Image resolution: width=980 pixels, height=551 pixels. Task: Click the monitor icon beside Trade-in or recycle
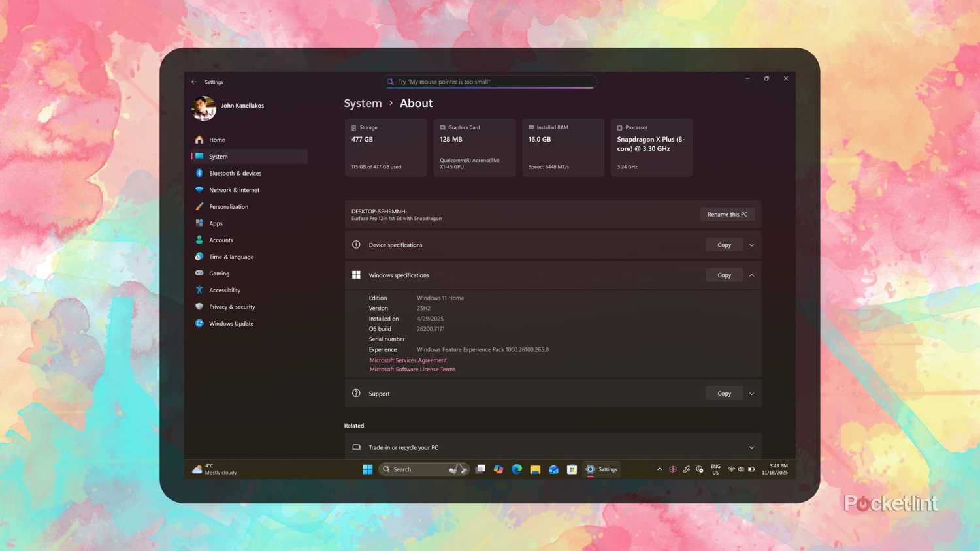click(x=357, y=447)
